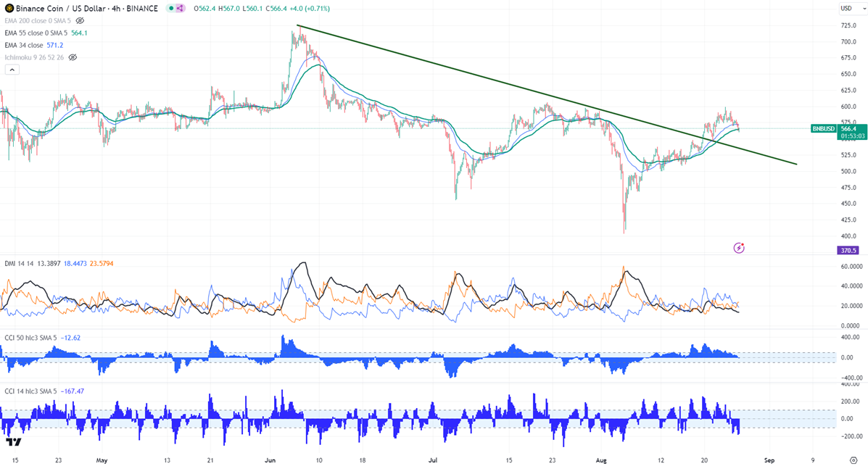Open the purple lightning bolt events icon

pyautogui.click(x=738, y=248)
